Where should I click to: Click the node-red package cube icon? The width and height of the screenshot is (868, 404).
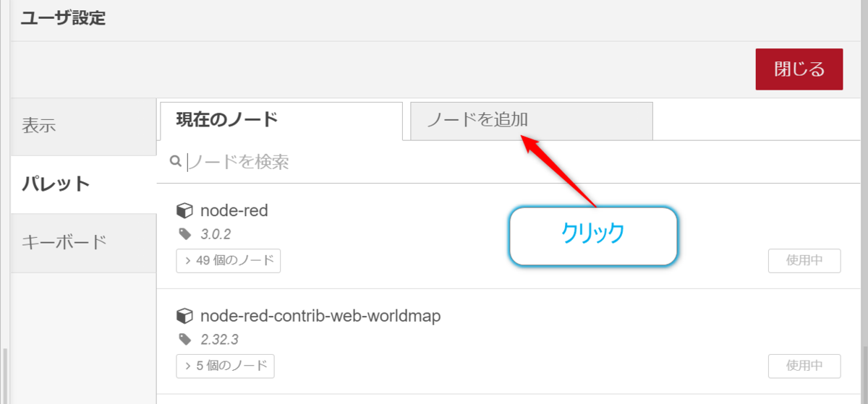coord(185,211)
